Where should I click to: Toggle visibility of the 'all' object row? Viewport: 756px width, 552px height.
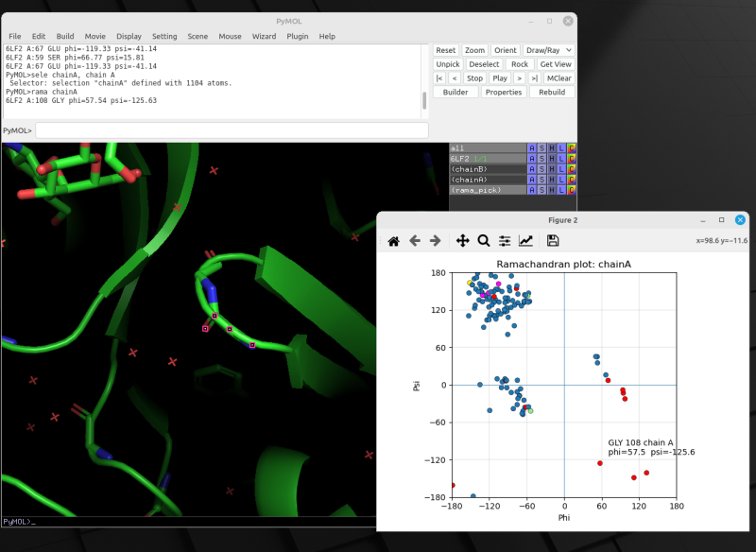(488, 148)
